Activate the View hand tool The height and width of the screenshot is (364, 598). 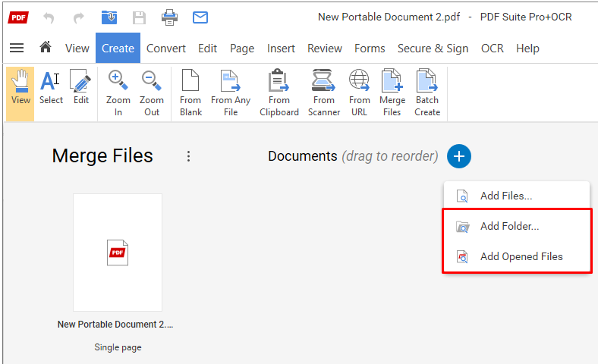(x=20, y=94)
